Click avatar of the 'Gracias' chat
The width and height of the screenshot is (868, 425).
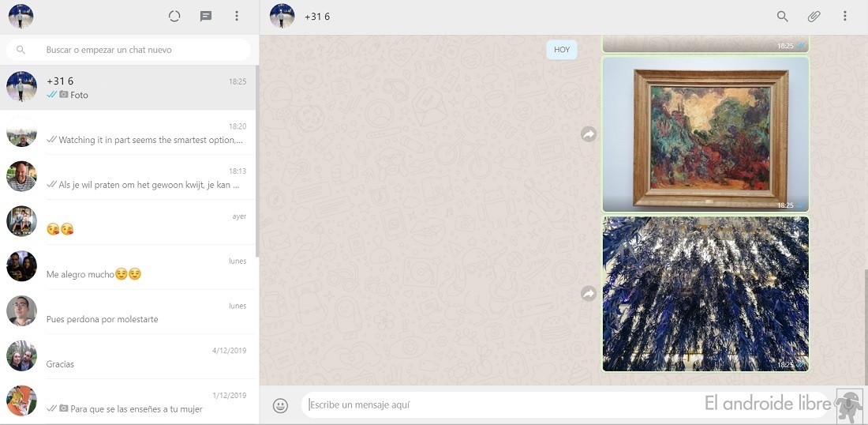pyautogui.click(x=21, y=356)
